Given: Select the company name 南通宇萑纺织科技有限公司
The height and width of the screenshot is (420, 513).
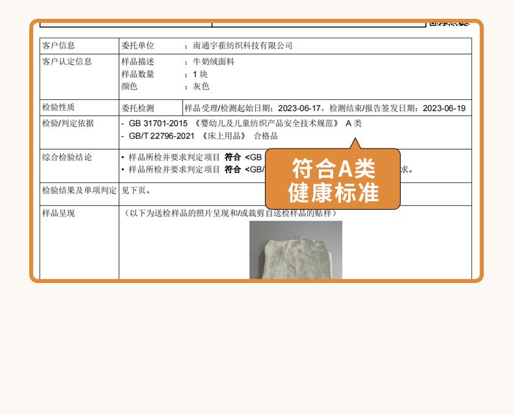Looking at the screenshot, I should point(243,45).
